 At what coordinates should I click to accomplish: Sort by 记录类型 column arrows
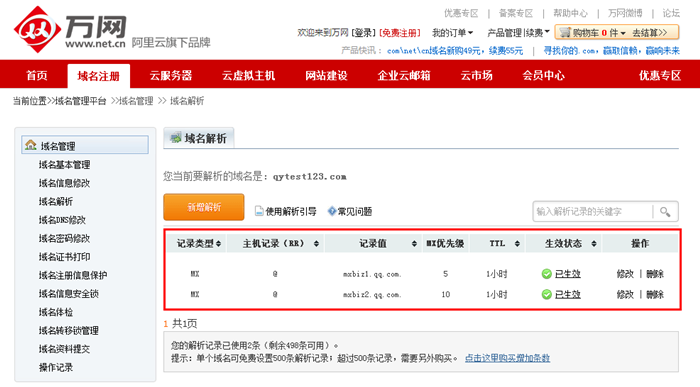pos(218,244)
